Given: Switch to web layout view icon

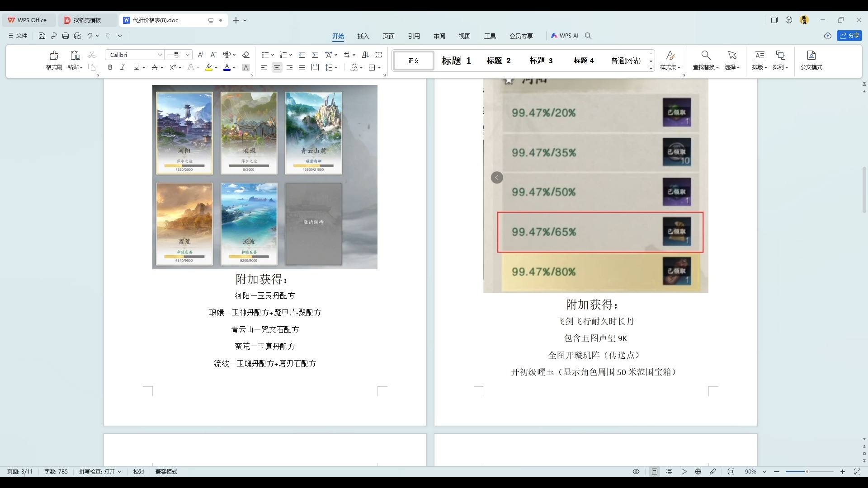Looking at the screenshot, I should (x=698, y=472).
